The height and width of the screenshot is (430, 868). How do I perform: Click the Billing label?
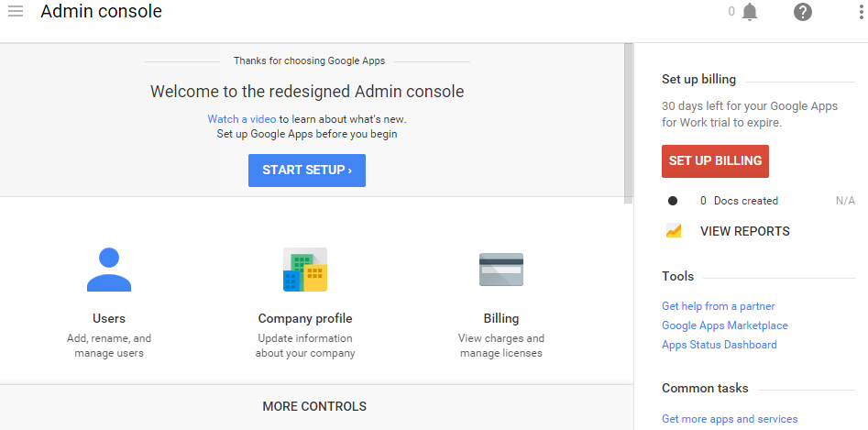501,319
